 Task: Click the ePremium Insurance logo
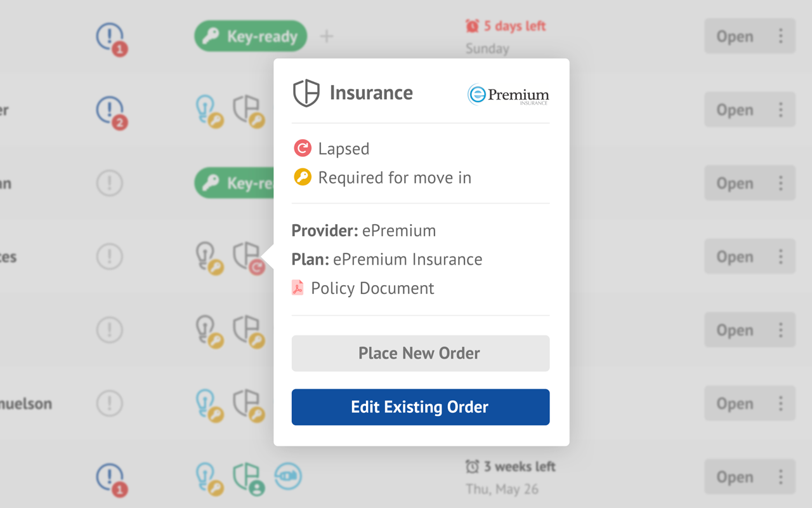click(x=508, y=95)
